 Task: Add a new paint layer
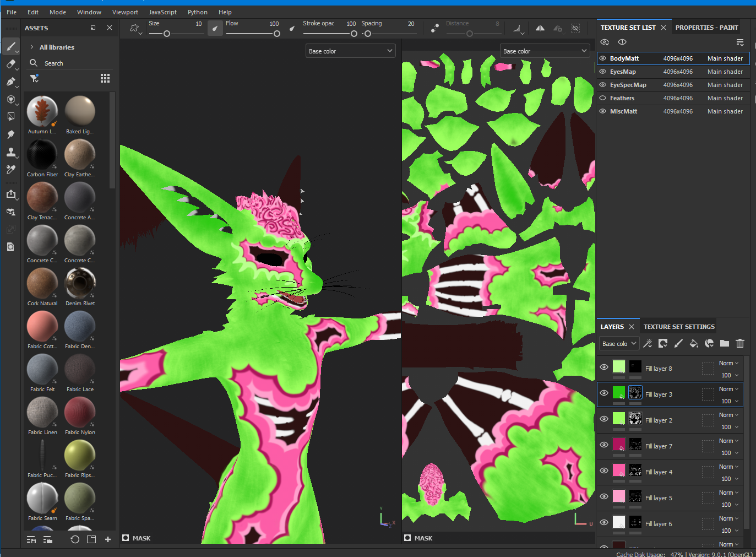(x=678, y=343)
